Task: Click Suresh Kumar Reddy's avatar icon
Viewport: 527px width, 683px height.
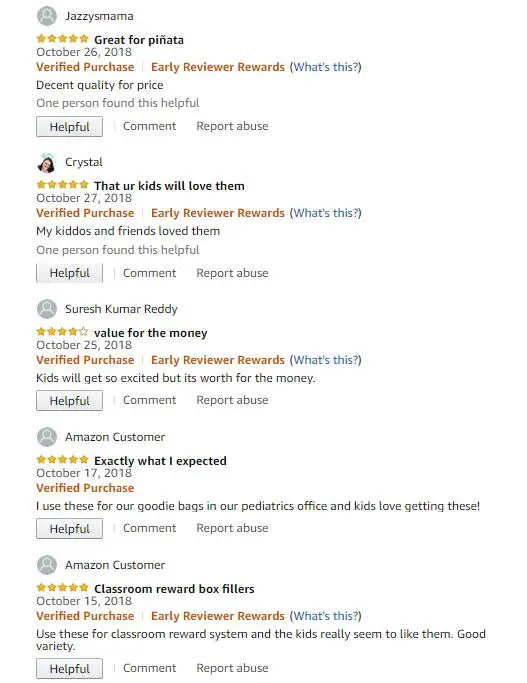Action: point(47,309)
